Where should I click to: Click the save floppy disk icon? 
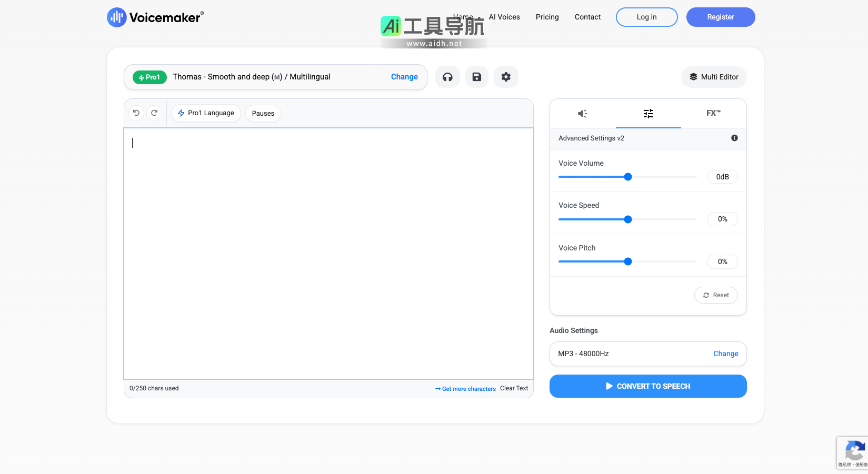pyautogui.click(x=476, y=77)
